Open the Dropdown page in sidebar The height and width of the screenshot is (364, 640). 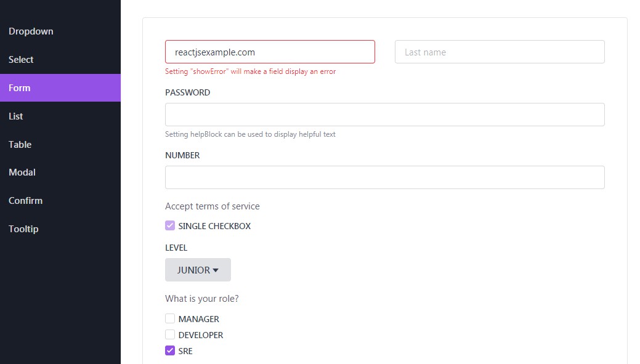tap(31, 31)
